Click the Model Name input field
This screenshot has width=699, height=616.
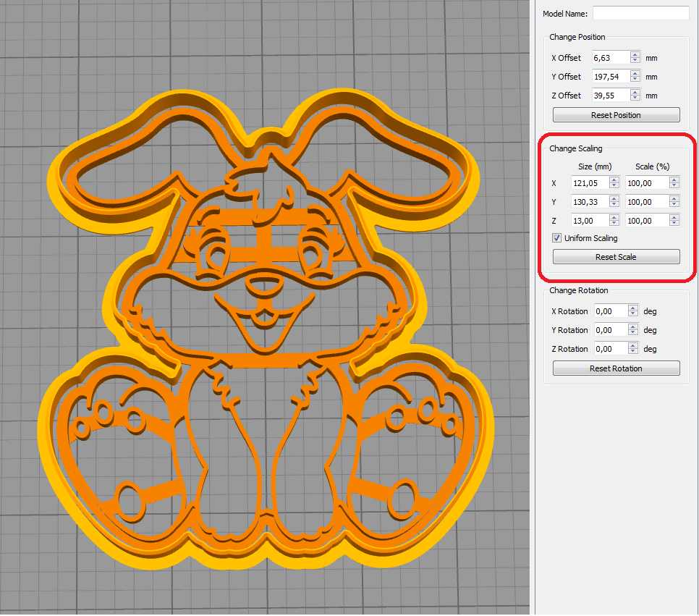point(640,13)
